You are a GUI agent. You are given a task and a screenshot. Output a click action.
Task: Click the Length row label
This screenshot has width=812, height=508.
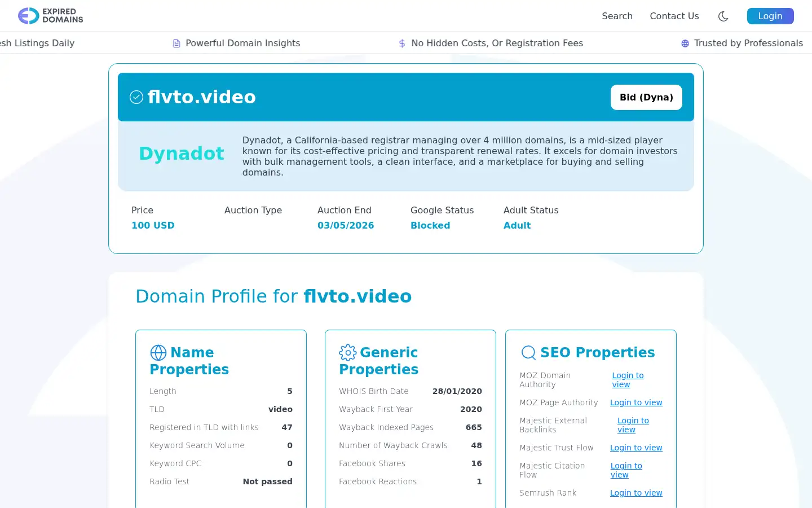pyautogui.click(x=163, y=391)
